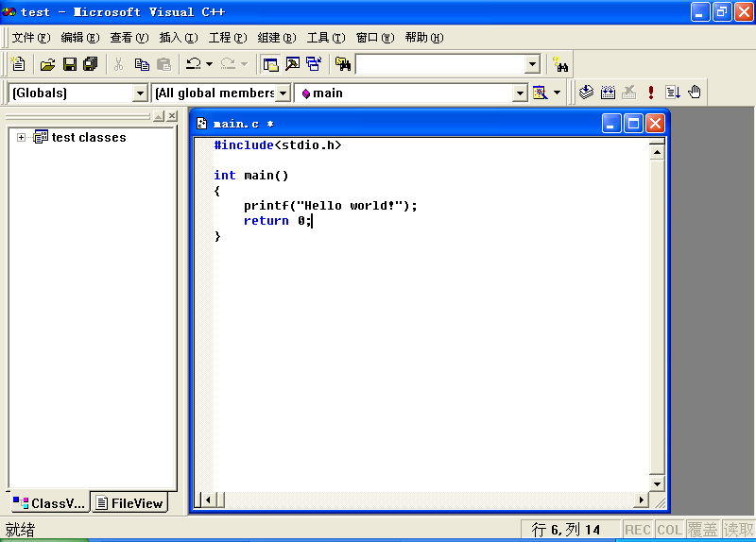This screenshot has height=542, width=756.
Task: Click editor horizontal scrollbar right arrow
Action: [641, 500]
